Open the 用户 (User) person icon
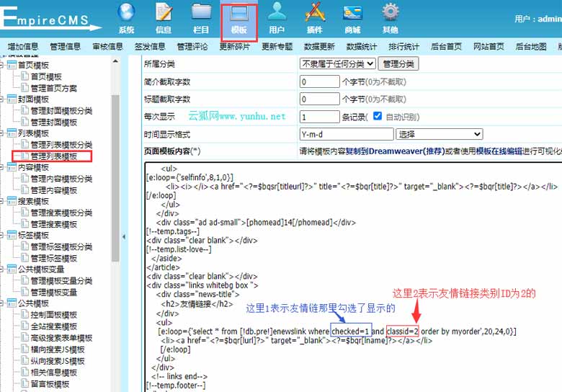 (277, 12)
